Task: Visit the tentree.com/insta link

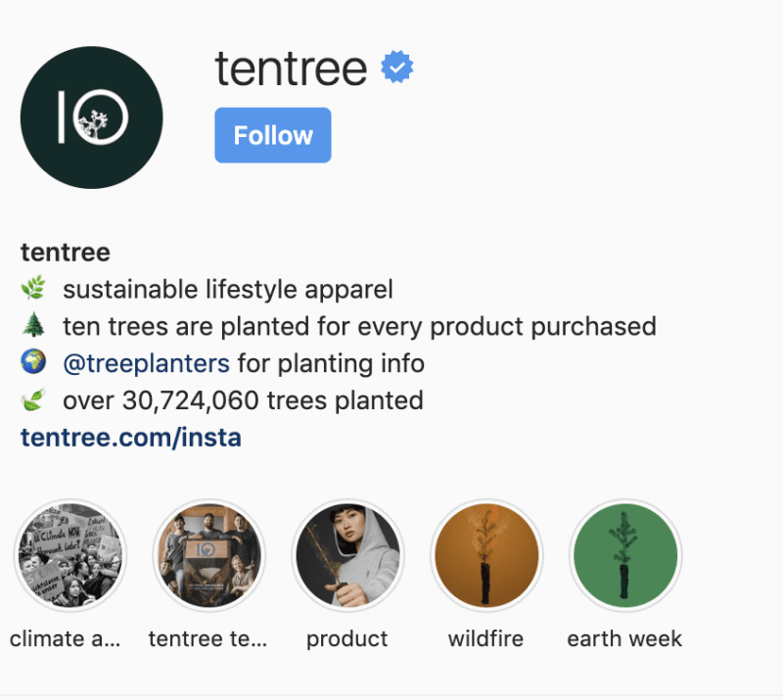Action: pyautogui.click(x=131, y=438)
